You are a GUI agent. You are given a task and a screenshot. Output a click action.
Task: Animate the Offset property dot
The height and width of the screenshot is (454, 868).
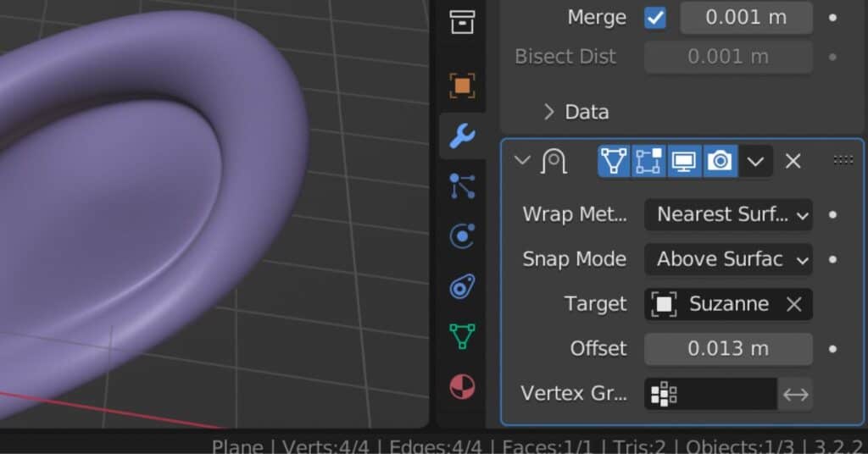coord(832,349)
